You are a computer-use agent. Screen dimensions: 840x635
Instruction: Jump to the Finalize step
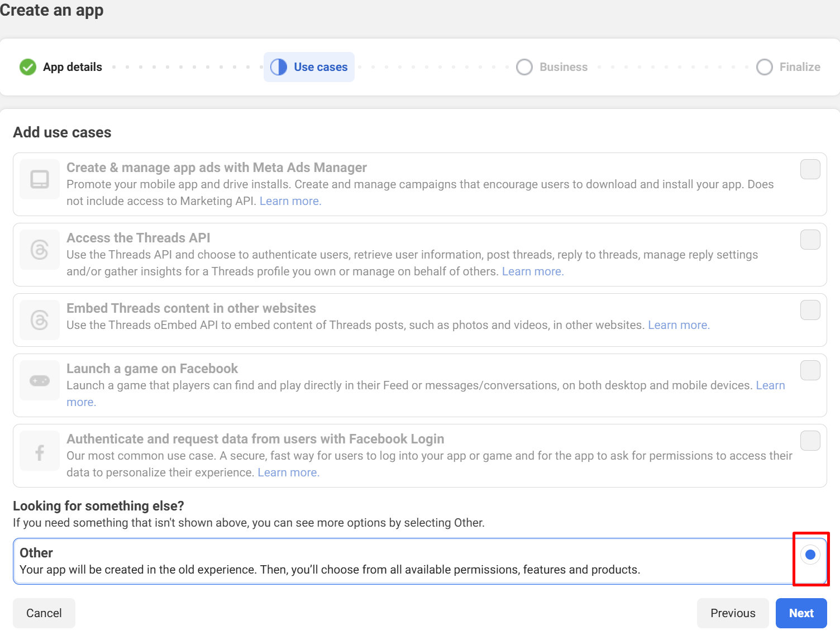point(799,67)
